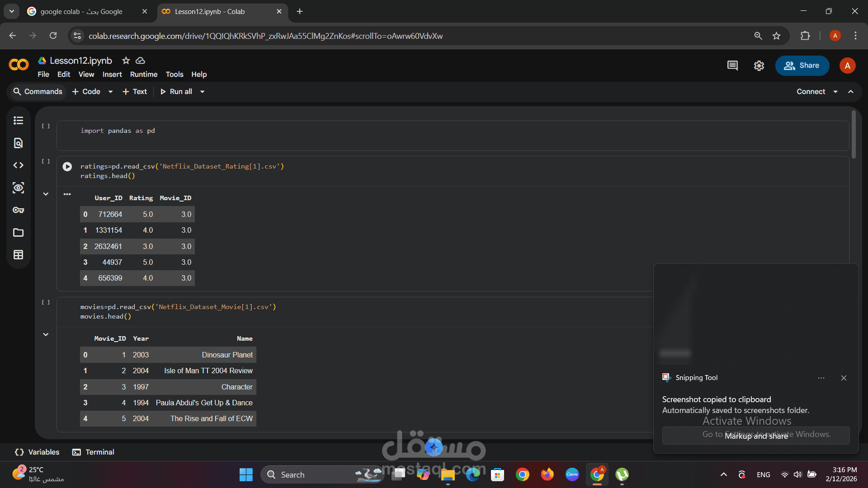Open the Files folder icon in sidebar
The height and width of the screenshot is (488, 868).
click(18, 233)
